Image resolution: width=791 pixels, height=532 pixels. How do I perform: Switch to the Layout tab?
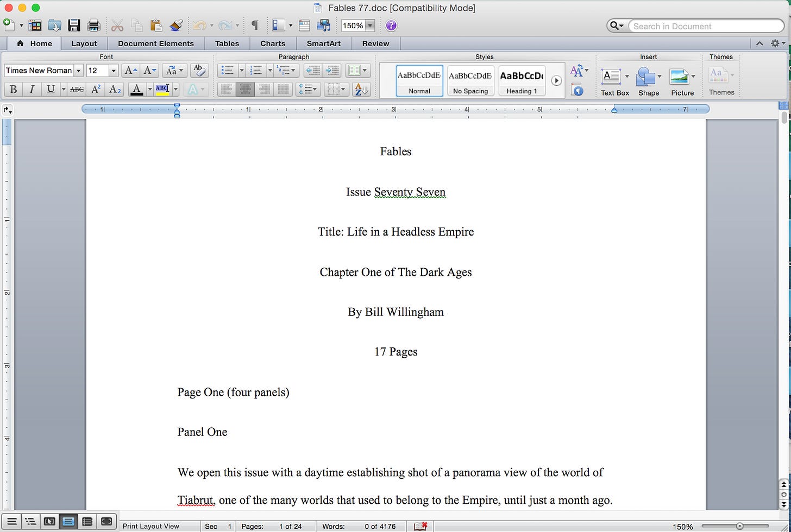point(84,43)
